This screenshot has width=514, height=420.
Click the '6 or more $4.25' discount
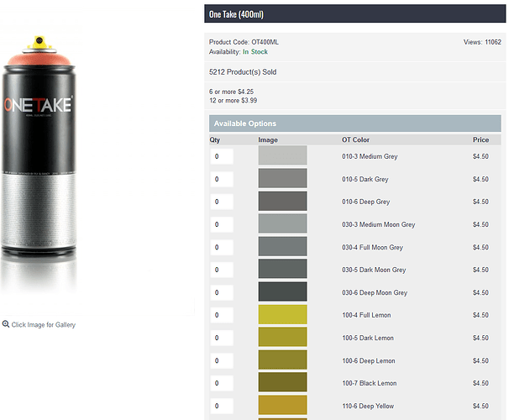tap(232, 92)
